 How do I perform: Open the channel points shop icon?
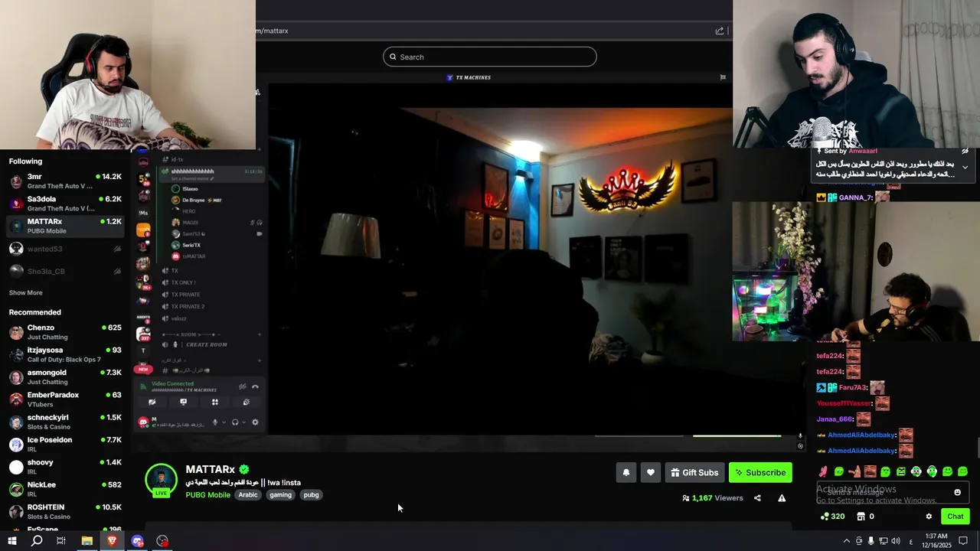click(861, 517)
